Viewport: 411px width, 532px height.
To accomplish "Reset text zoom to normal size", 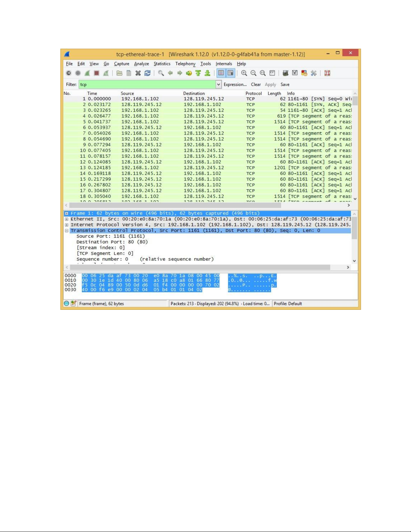I will [263, 73].
